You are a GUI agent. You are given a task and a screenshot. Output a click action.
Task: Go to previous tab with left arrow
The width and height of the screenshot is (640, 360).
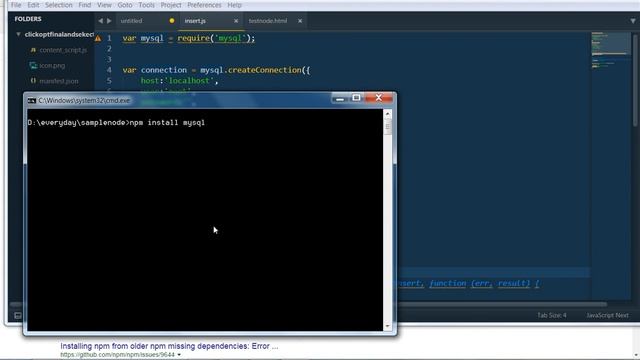[100, 21]
